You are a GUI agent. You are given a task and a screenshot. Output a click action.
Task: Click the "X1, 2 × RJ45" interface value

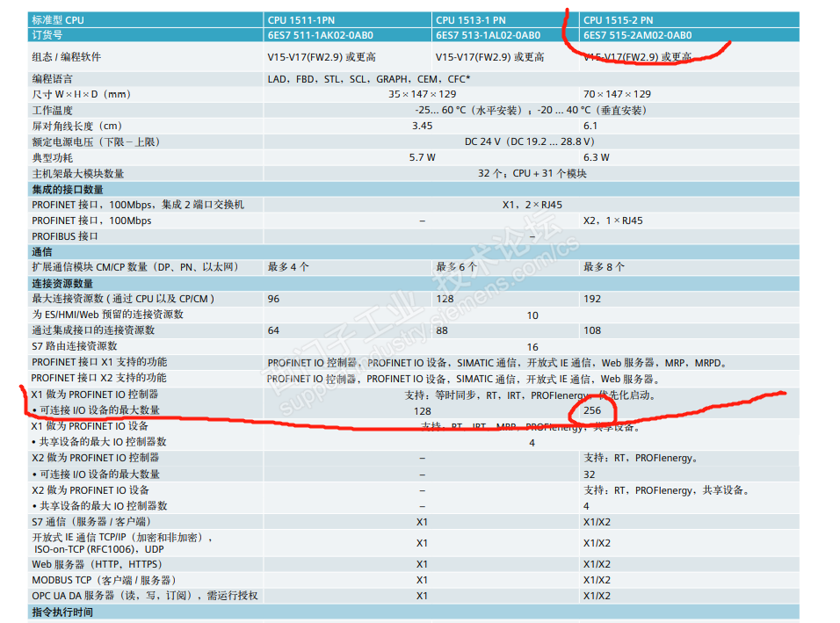[x=532, y=205]
